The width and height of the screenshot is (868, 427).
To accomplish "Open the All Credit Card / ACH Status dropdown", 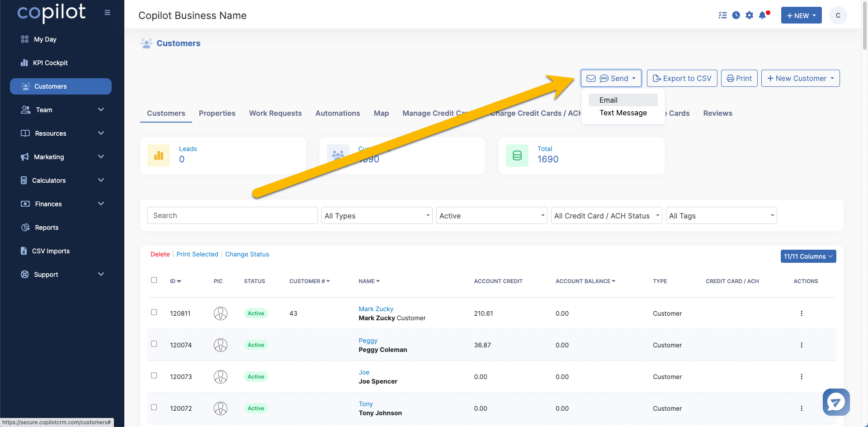I will 606,216.
